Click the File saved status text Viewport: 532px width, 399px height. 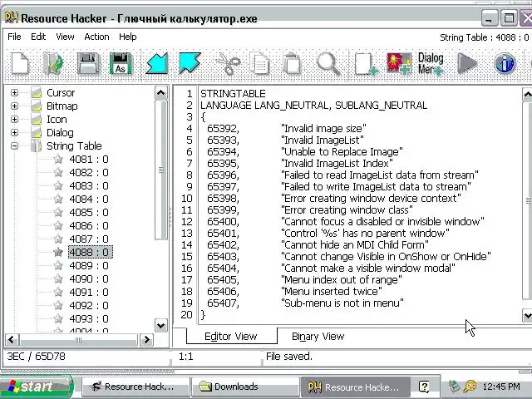288,357
